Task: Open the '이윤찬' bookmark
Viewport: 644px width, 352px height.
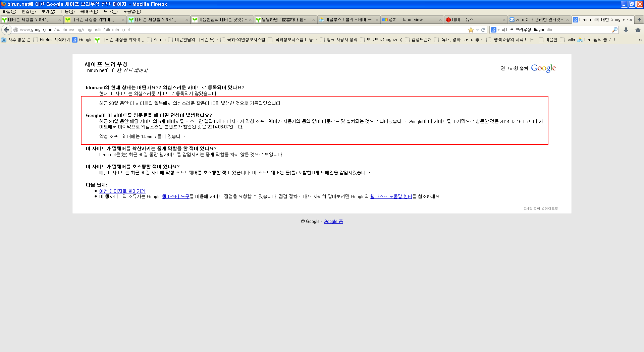Action: point(548,40)
